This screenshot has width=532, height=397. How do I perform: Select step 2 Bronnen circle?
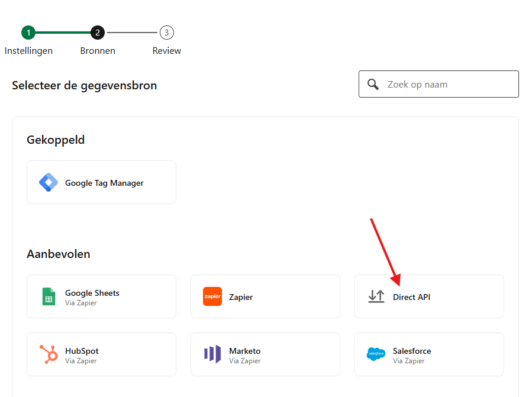pyautogui.click(x=98, y=33)
